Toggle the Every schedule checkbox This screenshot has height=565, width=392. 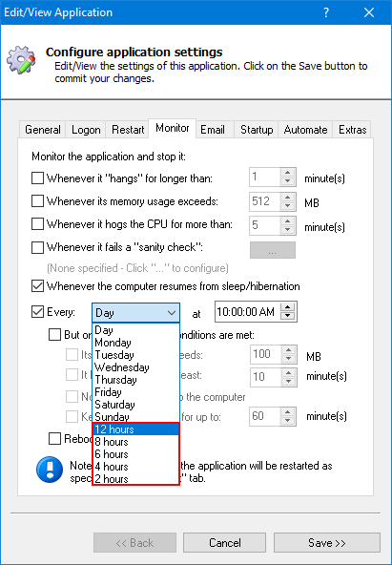click(x=37, y=312)
